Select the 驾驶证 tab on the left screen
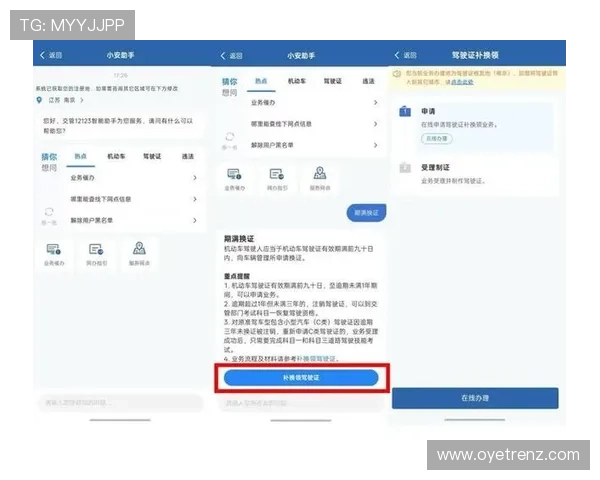 point(152,156)
